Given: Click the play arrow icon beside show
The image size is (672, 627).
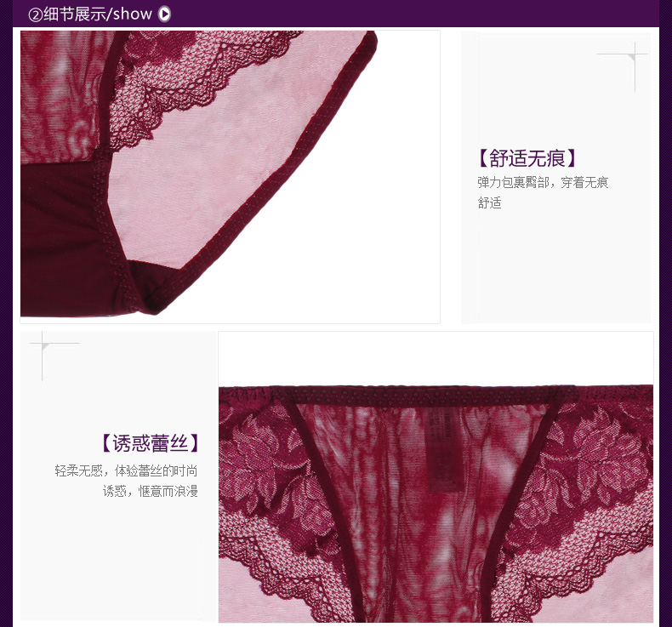Looking at the screenshot, I should point(164,14).
